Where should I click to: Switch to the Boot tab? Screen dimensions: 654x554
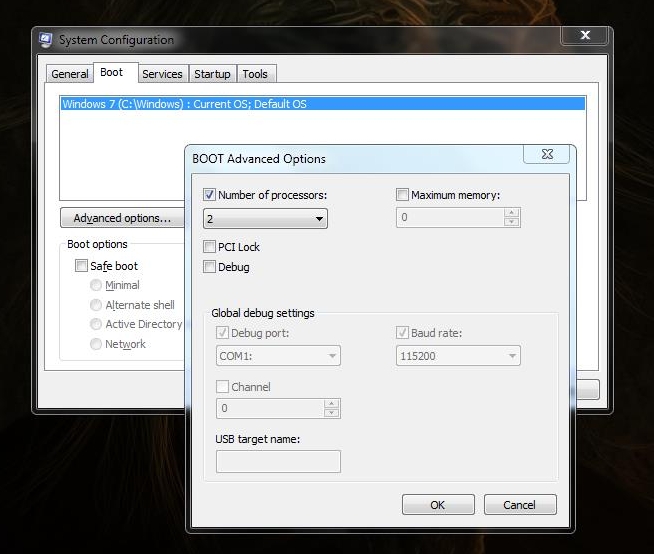[116, 73]
